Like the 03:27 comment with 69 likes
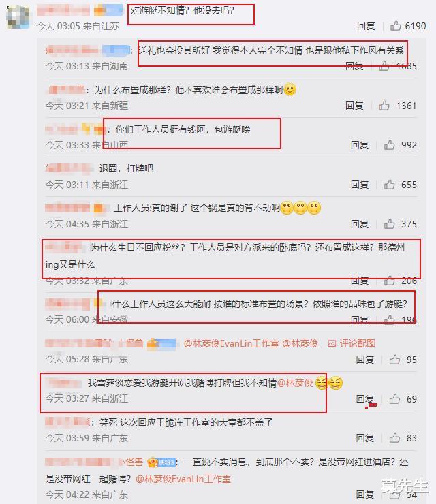The width and height of the screenshot is (436, 504). [x=395, y=399]
